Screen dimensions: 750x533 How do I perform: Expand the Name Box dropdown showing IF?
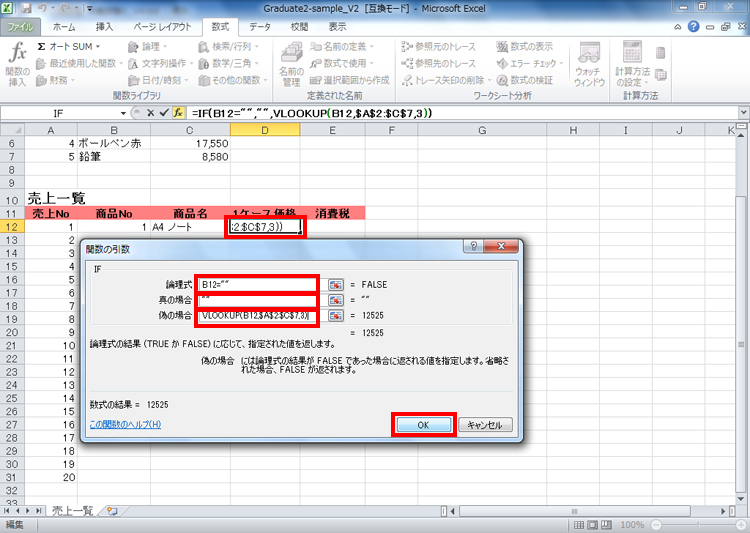tap(123, 113)
